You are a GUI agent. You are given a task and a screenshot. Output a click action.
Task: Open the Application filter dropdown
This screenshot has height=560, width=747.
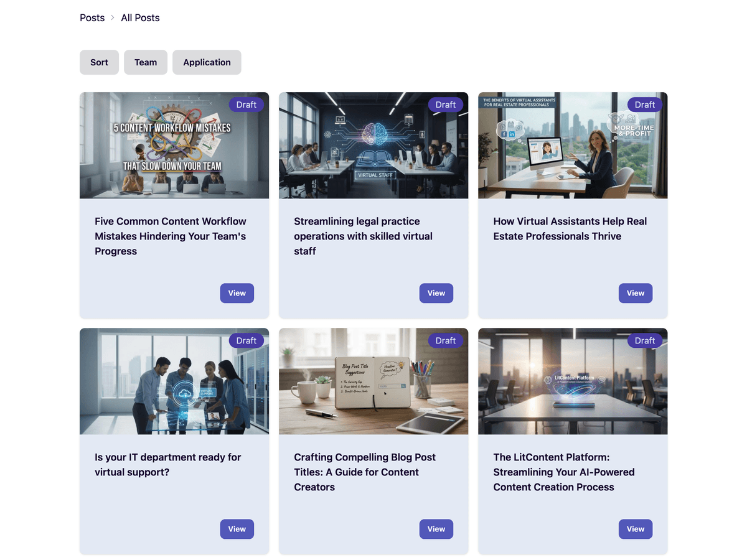point(207,62)
